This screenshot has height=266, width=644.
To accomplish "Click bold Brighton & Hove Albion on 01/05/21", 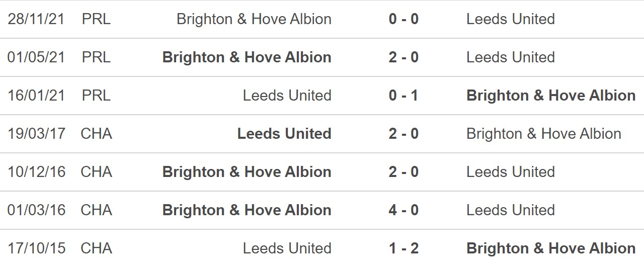I will pyautogui.click(x=247, y=57).
